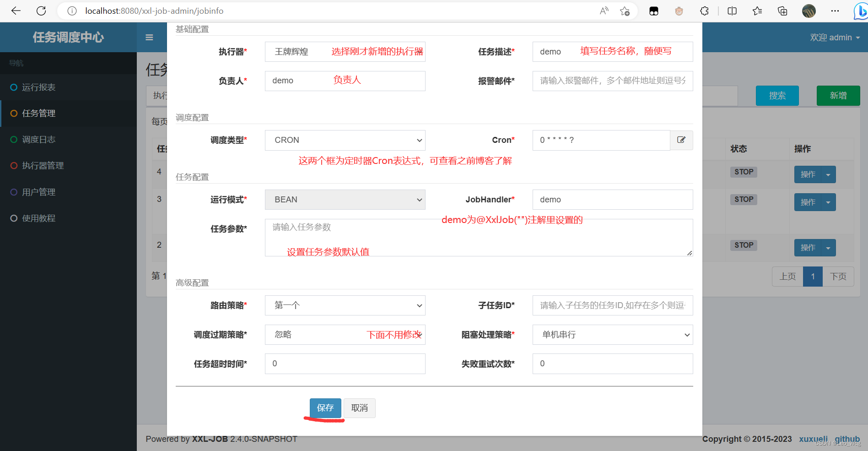Select 任务管理 in the navigation sidebar
This screenshot has width=868, height=451.
(39, 113)
